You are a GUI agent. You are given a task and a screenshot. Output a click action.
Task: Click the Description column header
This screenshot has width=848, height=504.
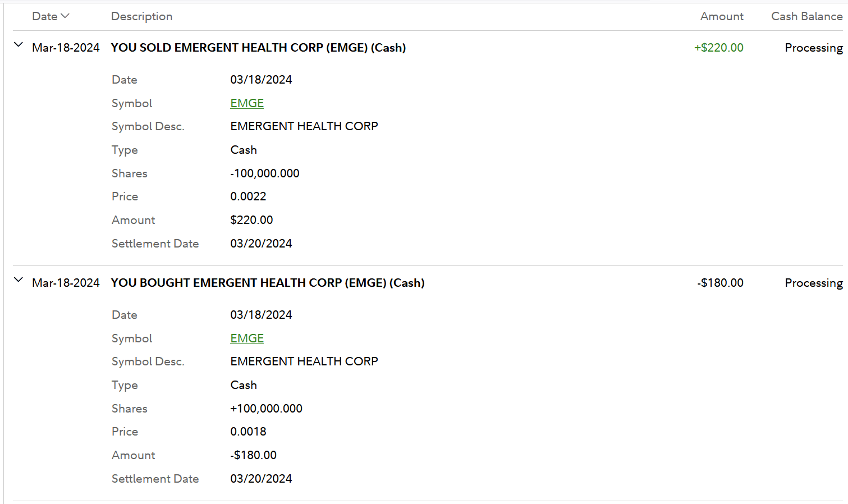click(x=141, y=16)
